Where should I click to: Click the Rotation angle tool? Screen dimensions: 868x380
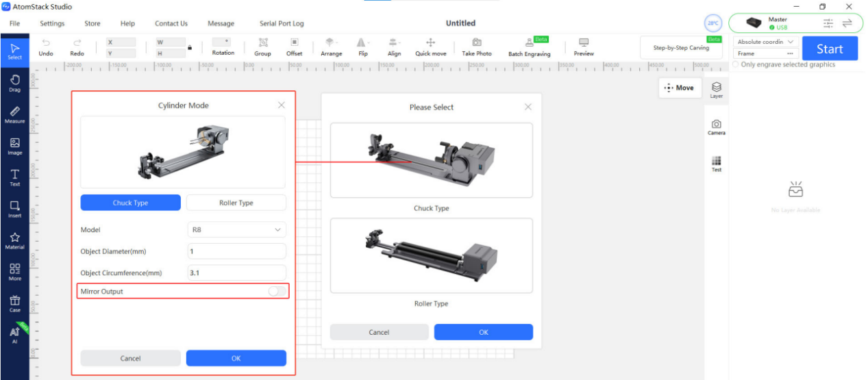coord(223,47)
